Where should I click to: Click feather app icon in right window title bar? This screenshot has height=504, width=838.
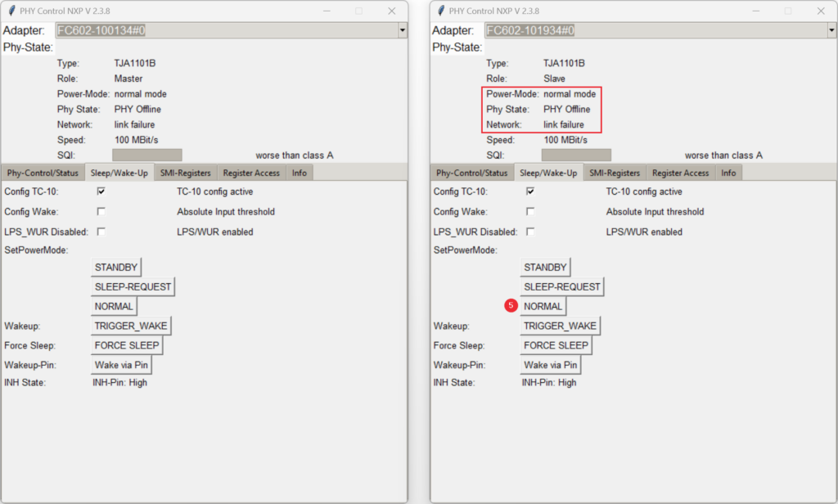coord(441,11)
